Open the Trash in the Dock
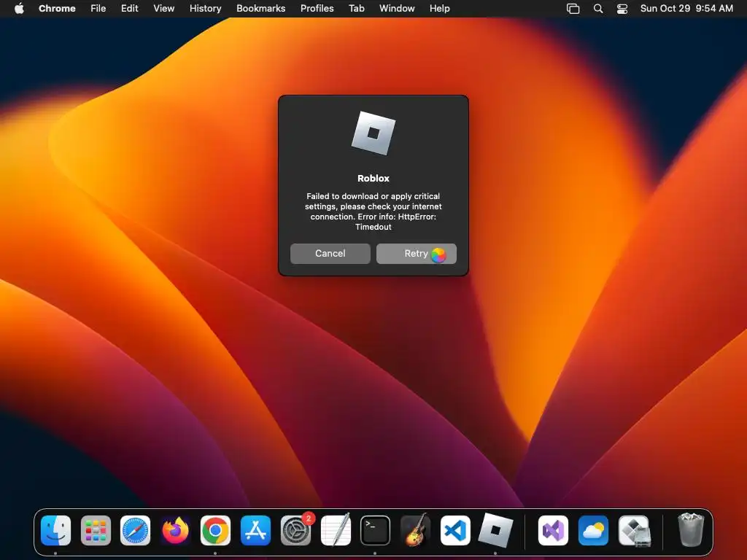The width and height of the screenshot is (747, 560). click(691, 529)
